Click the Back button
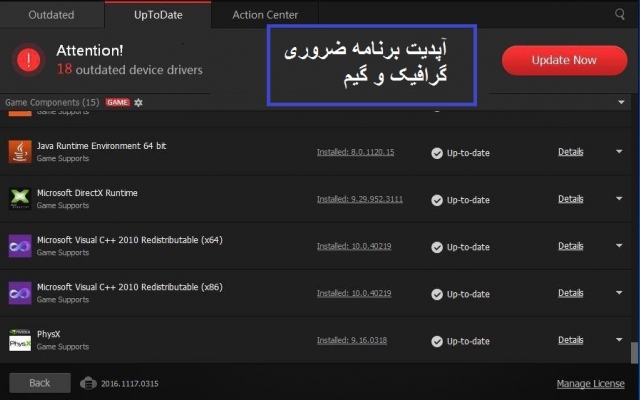The height and width of the screenshot is (400, 640). pos(40,383)
